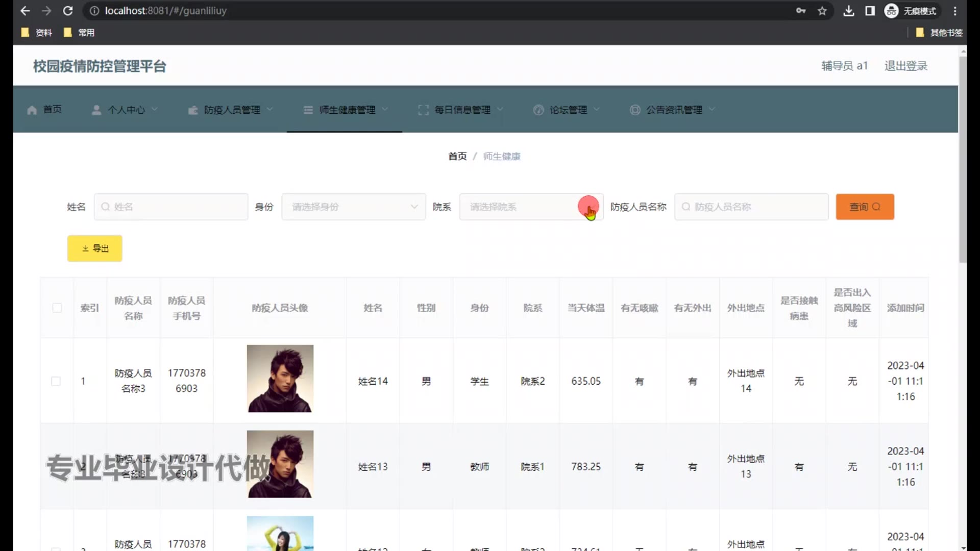Open the 身份 selection dropdown

coord(353,207)
